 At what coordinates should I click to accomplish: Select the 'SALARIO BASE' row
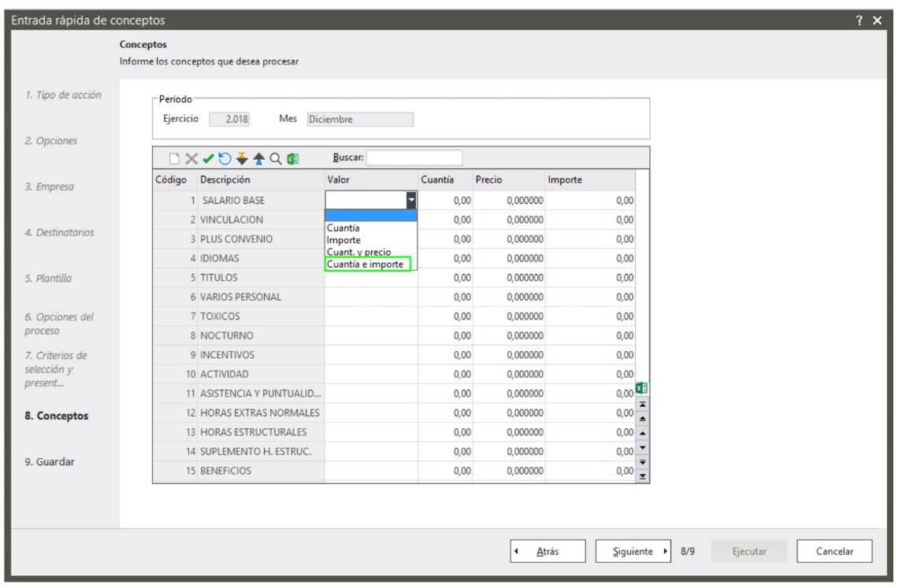pyautogui.click(x=394, y=201)
